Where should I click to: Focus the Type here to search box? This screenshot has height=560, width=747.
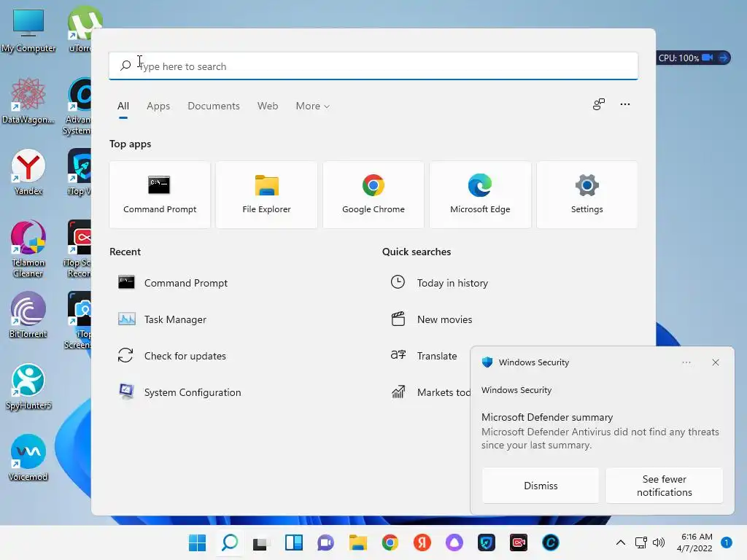[x=373, y=66]
